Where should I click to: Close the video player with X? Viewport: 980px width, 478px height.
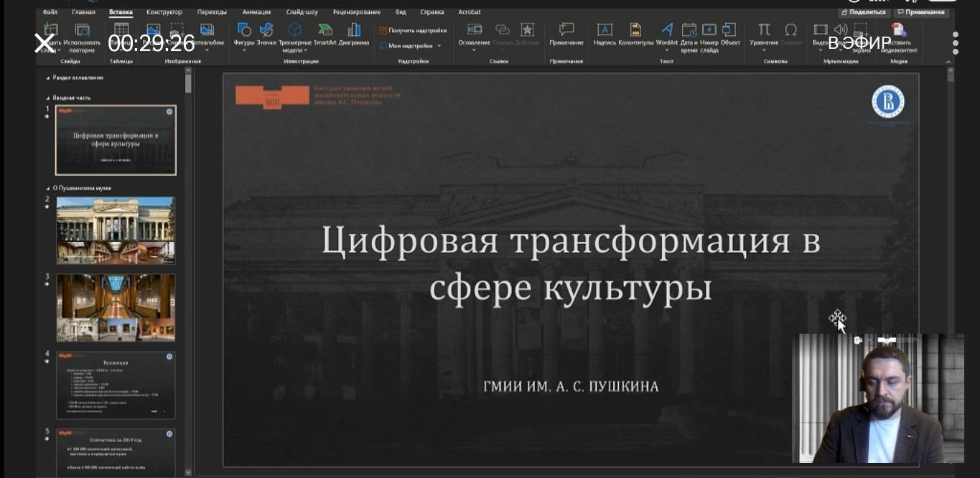[45, 43]
